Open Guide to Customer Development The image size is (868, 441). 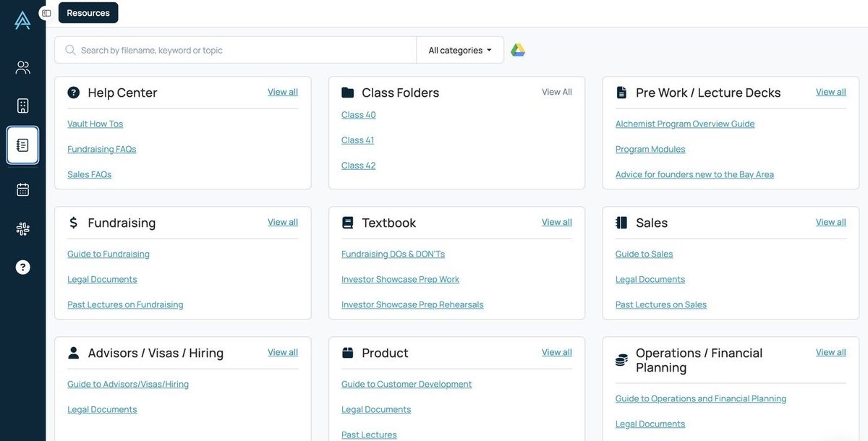pos(407,384)
